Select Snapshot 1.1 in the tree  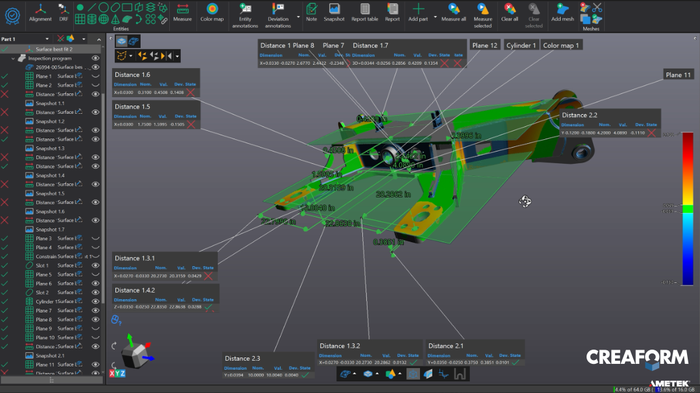tap(50, 103)
